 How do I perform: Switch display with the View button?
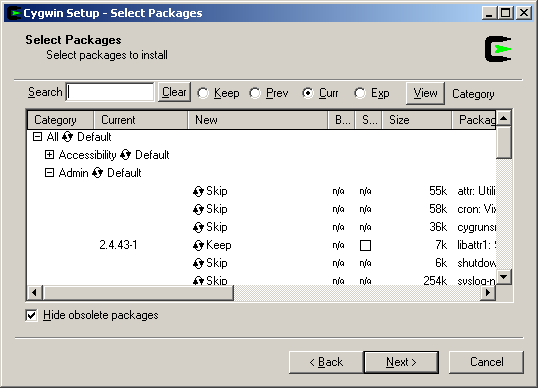pyautogui.click(x=425, y=93)
